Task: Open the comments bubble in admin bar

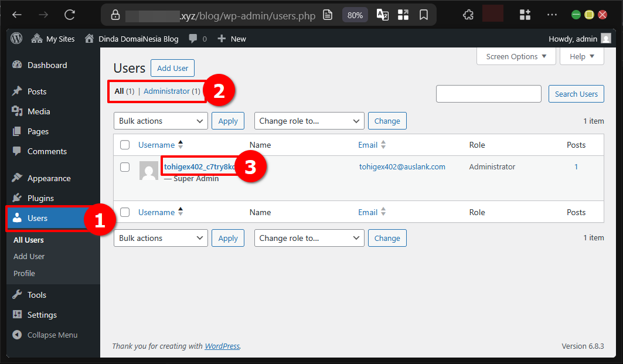Action: (x=193, y=39)
